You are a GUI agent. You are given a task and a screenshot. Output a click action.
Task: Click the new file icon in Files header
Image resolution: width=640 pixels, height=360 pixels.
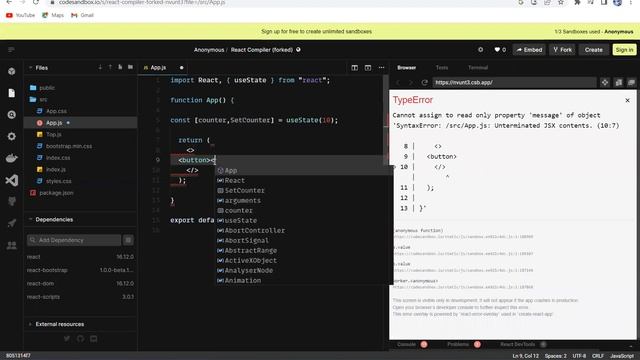pyautogui.click(x=120, y=67)
